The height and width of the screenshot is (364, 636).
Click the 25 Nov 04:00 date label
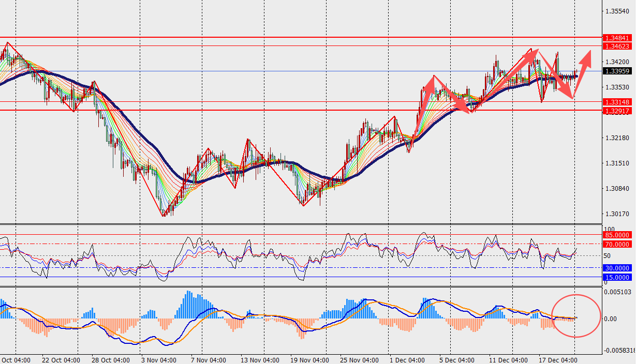coord(359,360)
